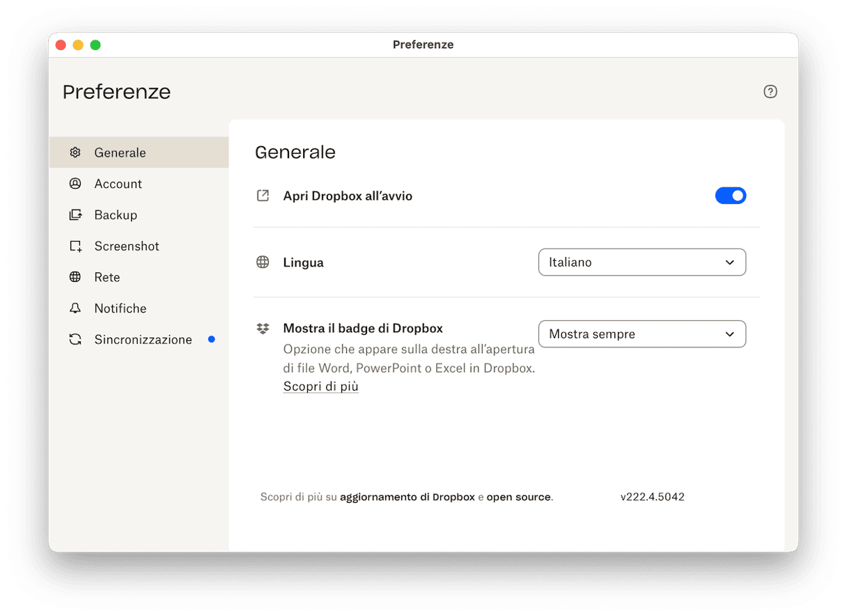
Task: Open the Lingua dropdown showing Italiano
Action: tap(642, 262)
